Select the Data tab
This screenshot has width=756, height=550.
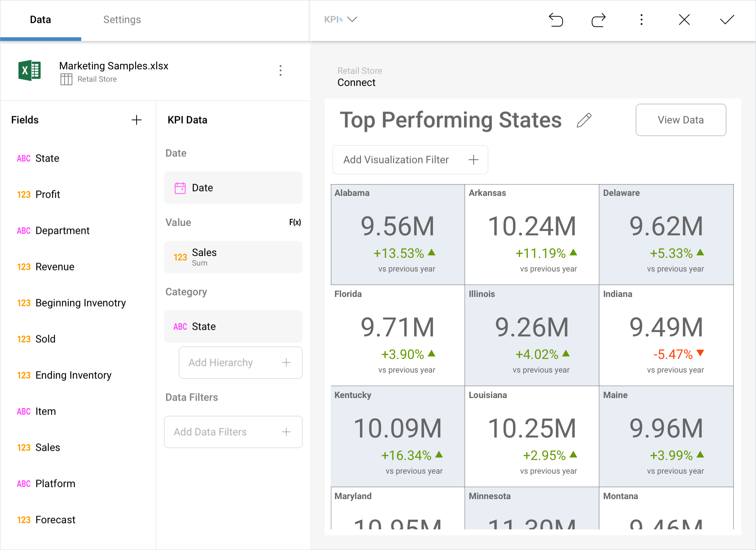click(x=41, y=20)
